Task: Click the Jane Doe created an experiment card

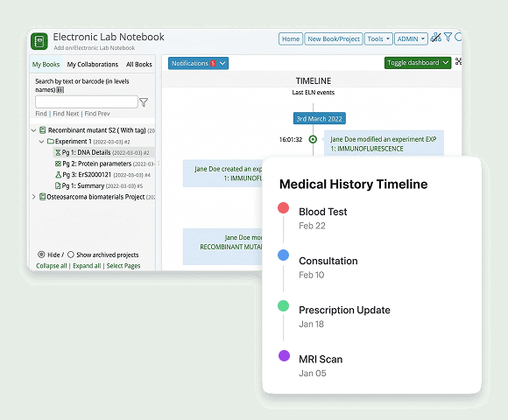Action: pyautogui.click(x=222, y=173)
